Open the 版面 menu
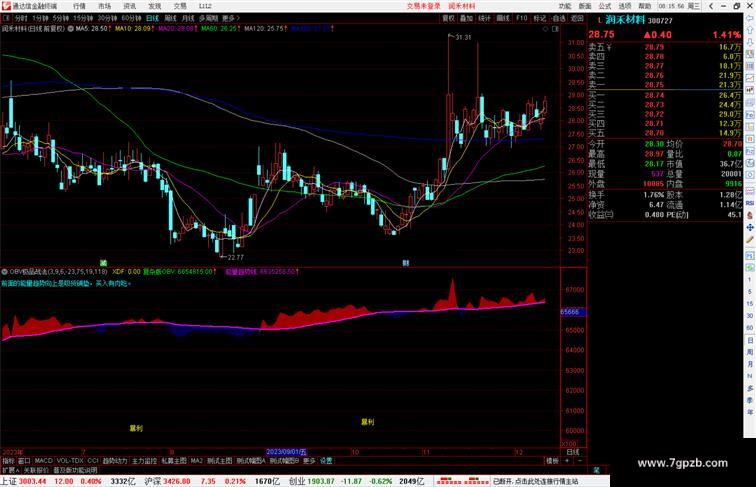Screen dimensions: 756x487 (585, 6)
